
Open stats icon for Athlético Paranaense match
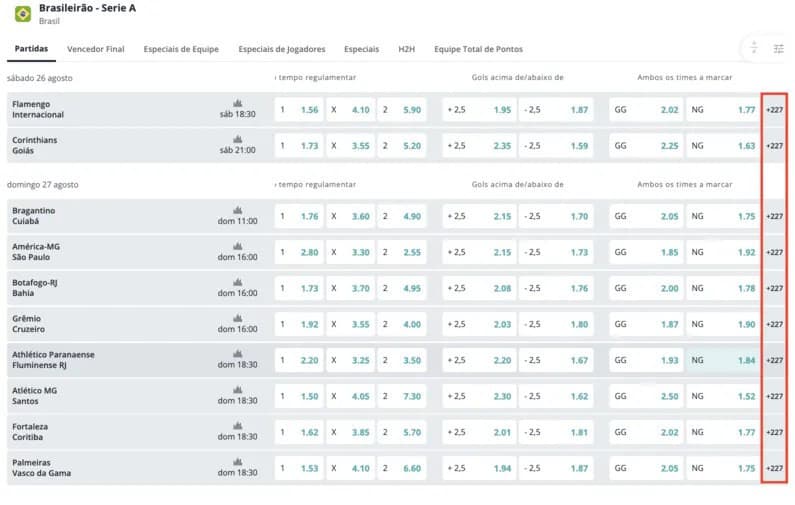[237, 354]
